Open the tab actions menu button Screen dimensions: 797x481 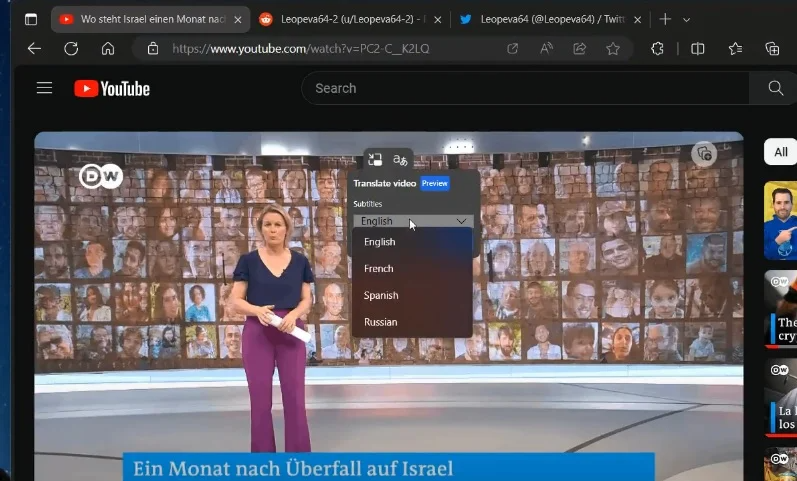pos(31,19)
